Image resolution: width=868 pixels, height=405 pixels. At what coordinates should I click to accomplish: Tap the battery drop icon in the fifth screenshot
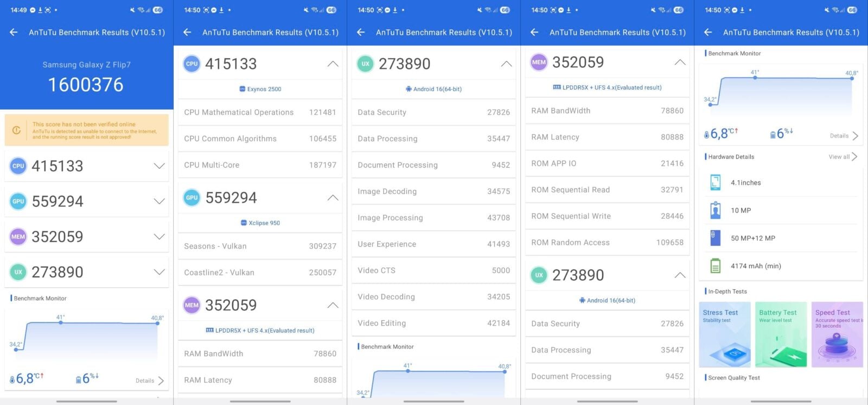773,135
